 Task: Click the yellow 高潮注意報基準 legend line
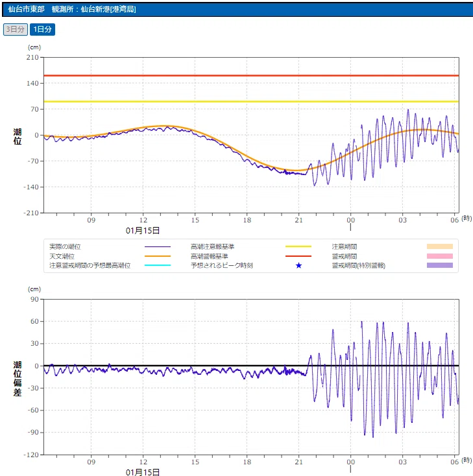[x=298, y=247]
